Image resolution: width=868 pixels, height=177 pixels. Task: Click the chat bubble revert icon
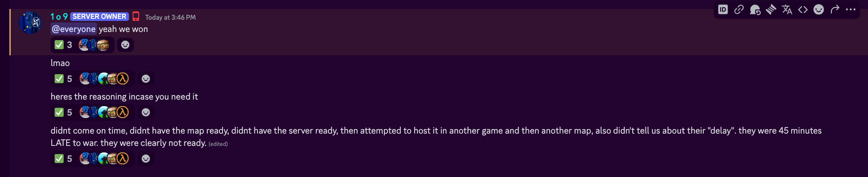click(x=755, y=9)
